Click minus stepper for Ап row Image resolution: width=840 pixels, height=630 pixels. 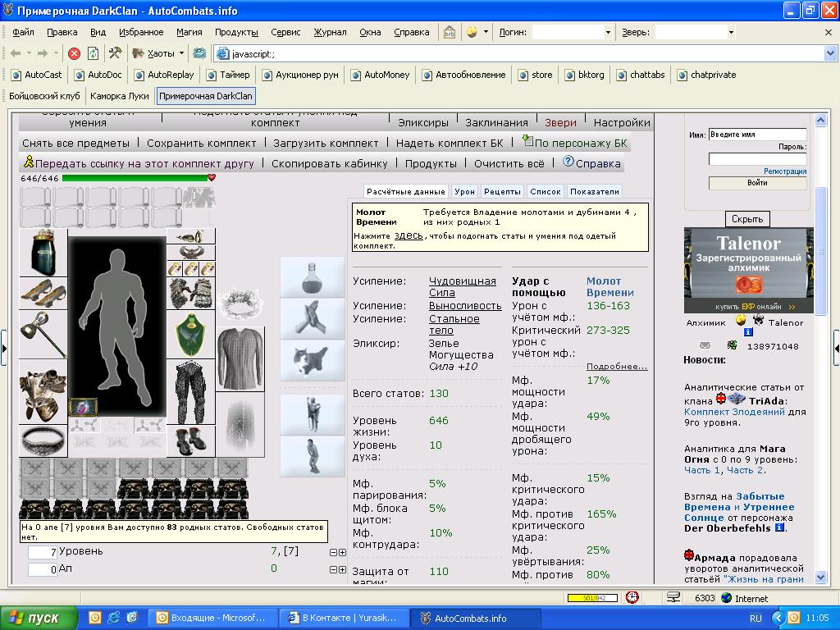pyautogui.click(x=333, y=569)
